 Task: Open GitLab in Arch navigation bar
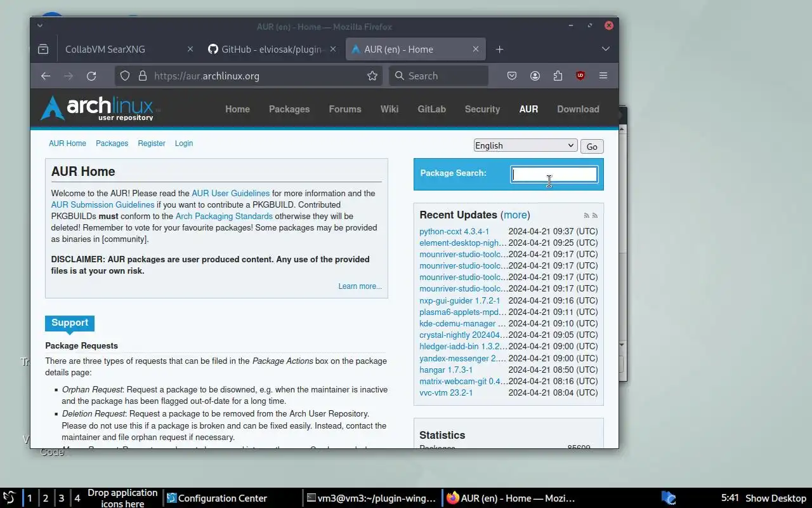431,109
